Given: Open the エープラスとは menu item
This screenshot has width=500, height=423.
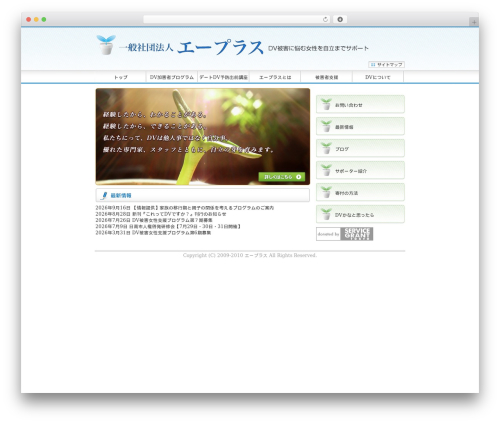Looking at the screenshot, I should click(275, 77).
